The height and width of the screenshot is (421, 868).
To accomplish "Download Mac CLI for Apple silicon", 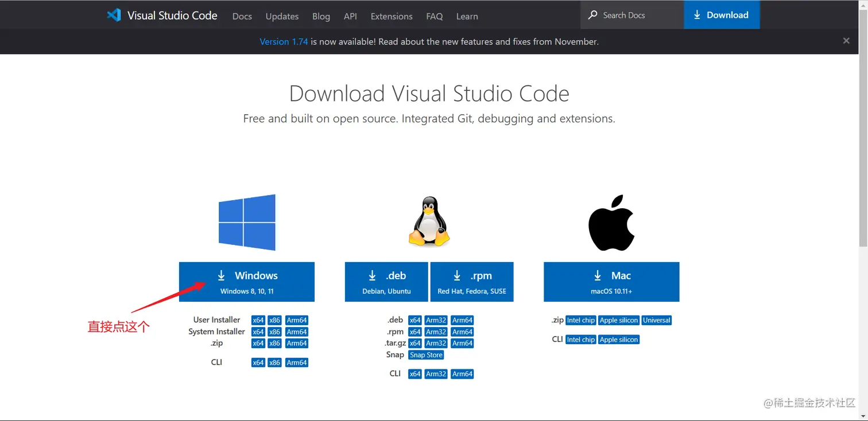I will (x=619, y=340).
